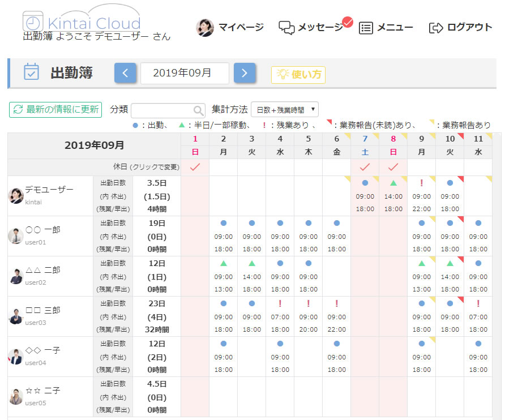Toggle holiday checkmark for Saturday the 7th
Viewport: 505px width, 420px height.
click(365, 167)
